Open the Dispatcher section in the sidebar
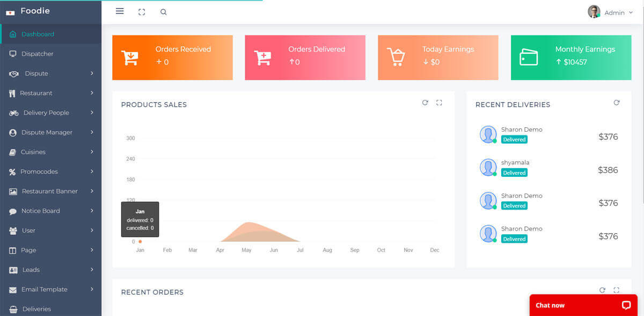 pyautogui.click(x=38, y=54)
